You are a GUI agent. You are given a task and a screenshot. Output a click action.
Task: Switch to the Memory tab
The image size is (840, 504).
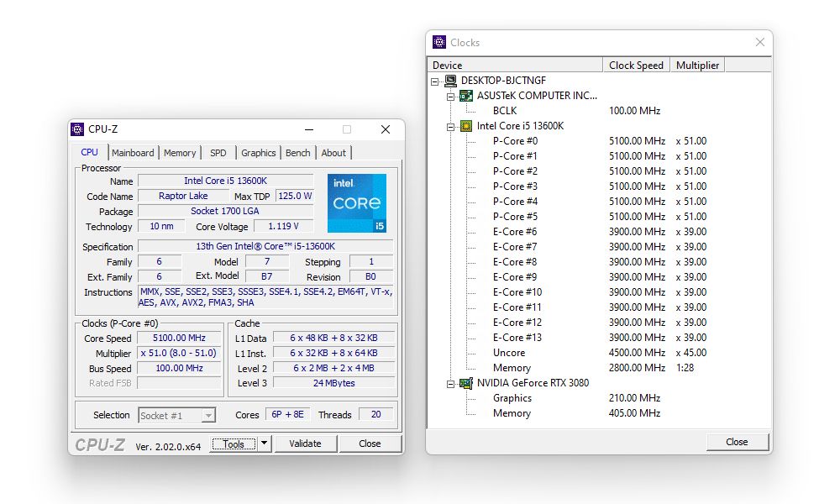(180, 153)
